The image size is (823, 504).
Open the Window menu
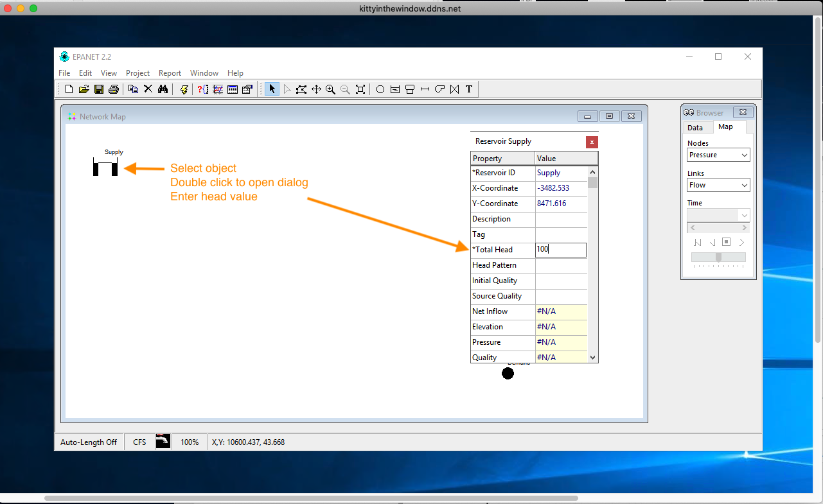204,73
